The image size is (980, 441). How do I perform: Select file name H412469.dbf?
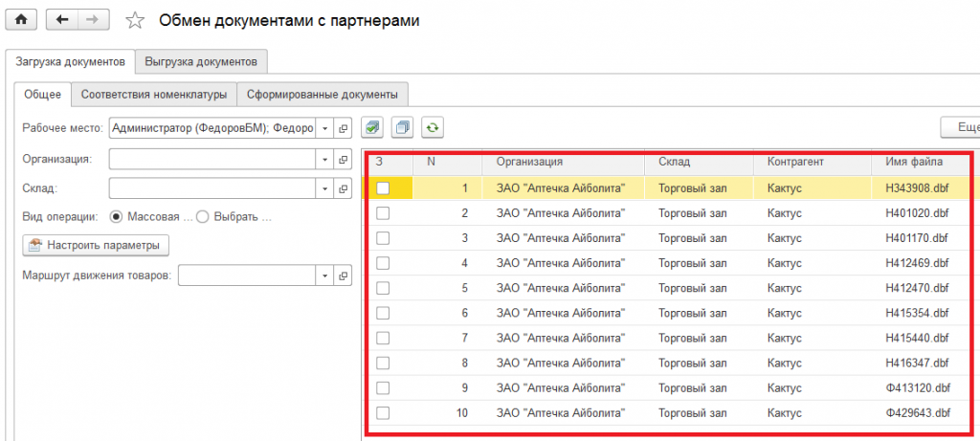coord(917,263)
